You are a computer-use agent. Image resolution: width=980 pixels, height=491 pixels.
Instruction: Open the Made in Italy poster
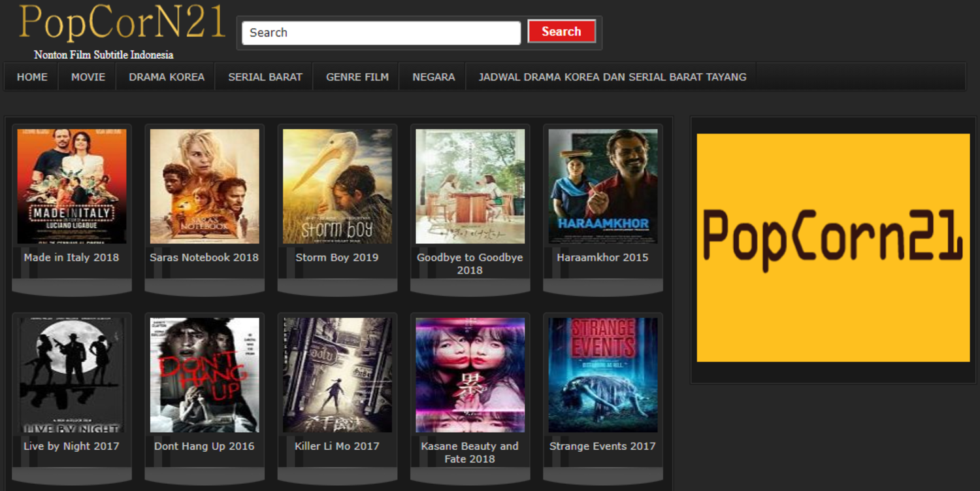coord(72,186)
